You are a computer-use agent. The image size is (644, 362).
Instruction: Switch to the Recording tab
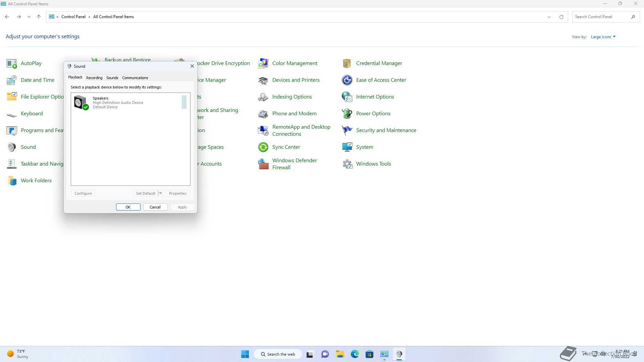pyautogui.click(x=94, y=78)
